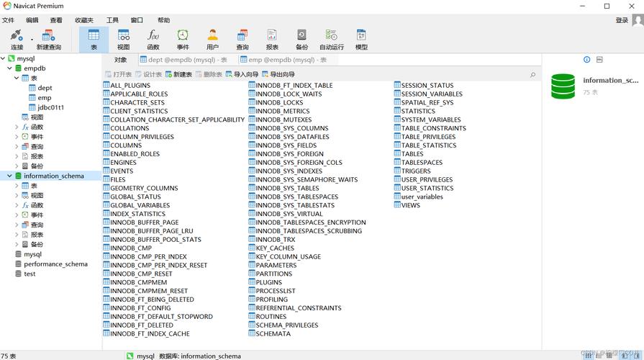Click the Open Table button
This screenshot has height=360, width=644.
pos(118,74)
